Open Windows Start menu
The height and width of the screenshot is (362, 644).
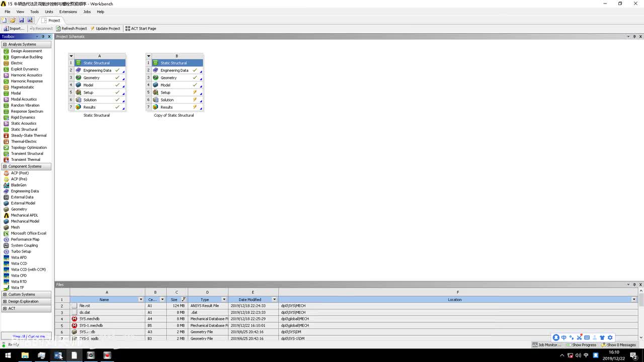8,355
